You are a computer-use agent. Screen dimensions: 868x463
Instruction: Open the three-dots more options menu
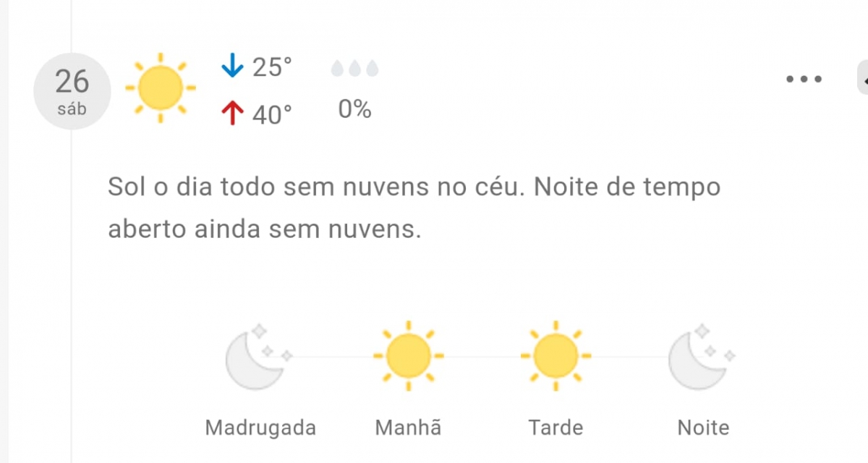pos(804,79)
